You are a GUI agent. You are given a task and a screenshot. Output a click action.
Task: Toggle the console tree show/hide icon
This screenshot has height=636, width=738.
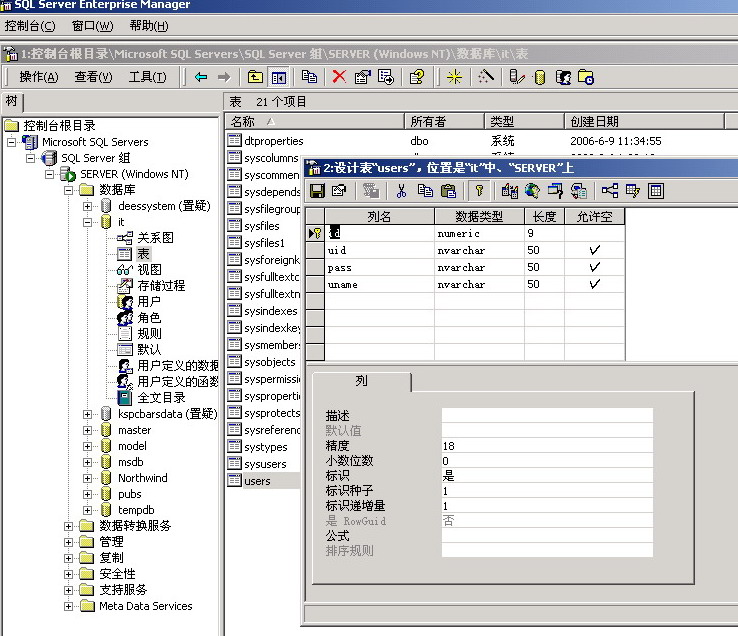pyautogui.click(x=278, y=77)
